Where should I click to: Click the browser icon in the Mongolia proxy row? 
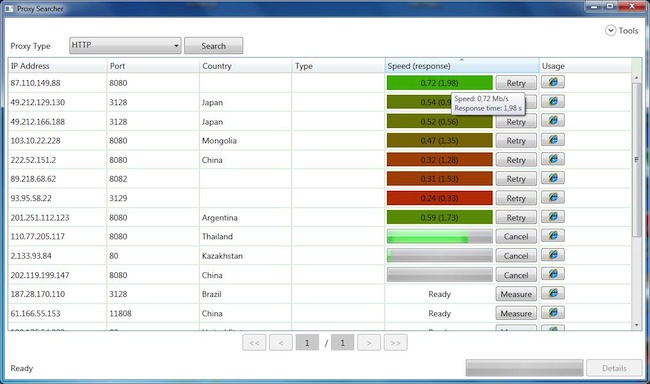pos(553,140)
